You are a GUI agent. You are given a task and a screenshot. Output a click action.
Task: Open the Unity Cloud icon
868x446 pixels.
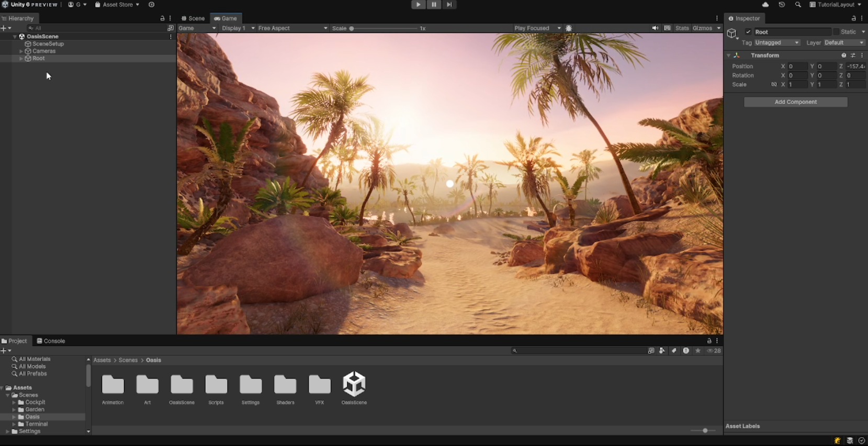(765, 5)
